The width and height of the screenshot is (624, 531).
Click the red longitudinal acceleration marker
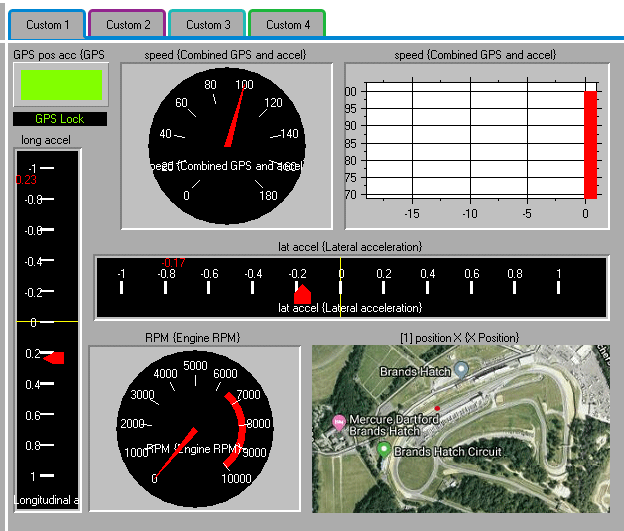[x=55, y=357]
